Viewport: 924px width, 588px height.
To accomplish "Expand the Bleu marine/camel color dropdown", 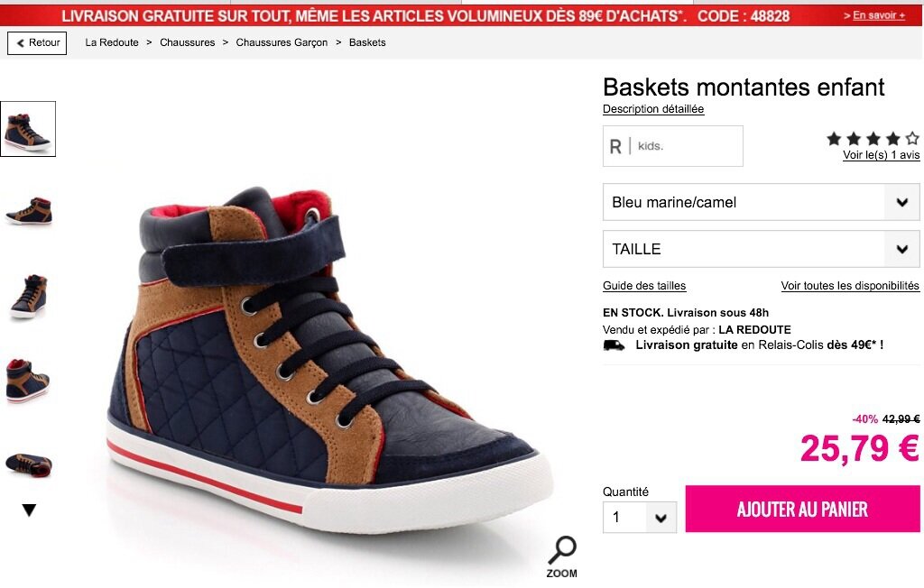I will point(761,202).
